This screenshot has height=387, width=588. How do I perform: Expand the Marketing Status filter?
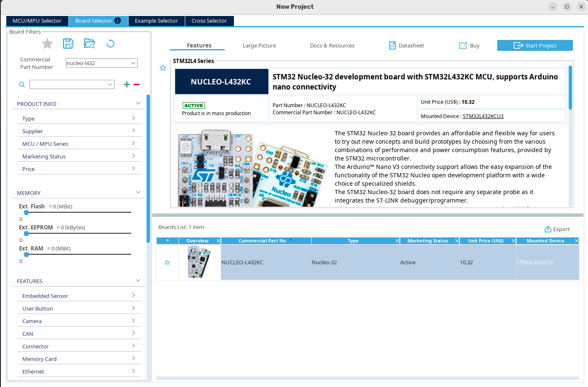tap(134, 156)
